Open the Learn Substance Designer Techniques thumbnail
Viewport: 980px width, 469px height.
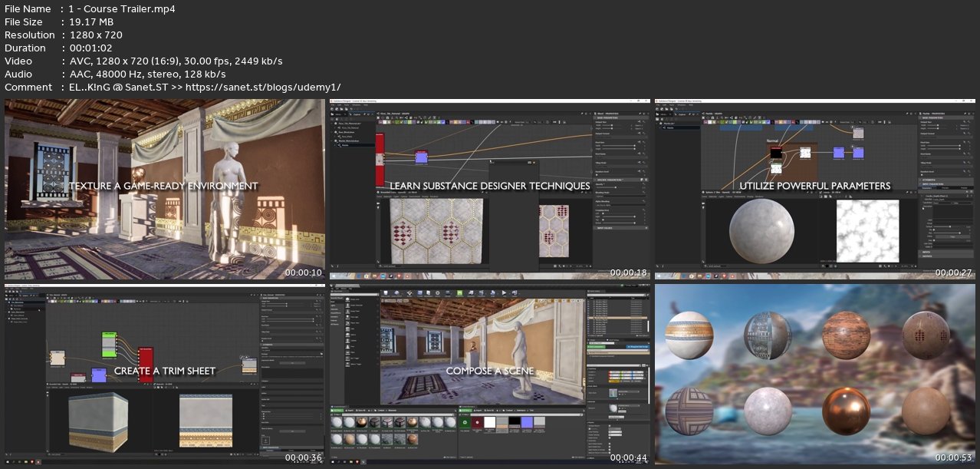[x=489, y=189]
